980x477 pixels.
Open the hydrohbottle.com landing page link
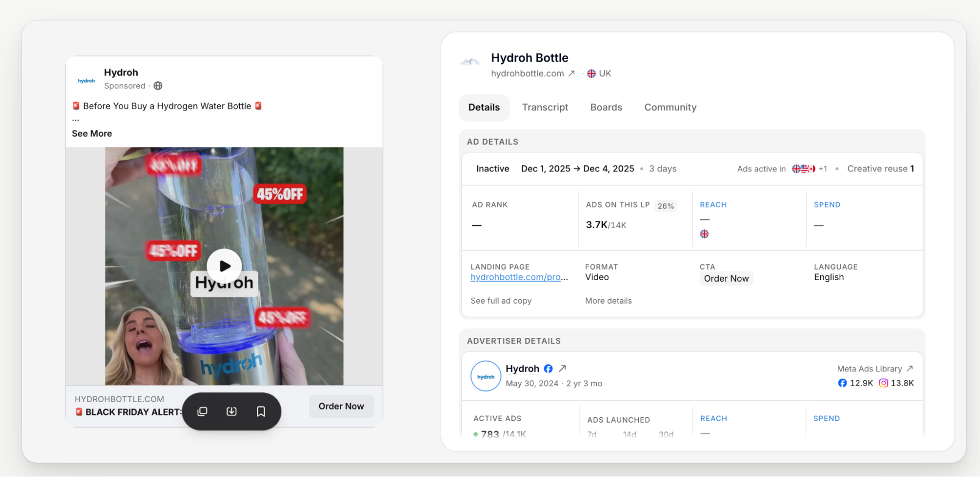tap(519, 277)
